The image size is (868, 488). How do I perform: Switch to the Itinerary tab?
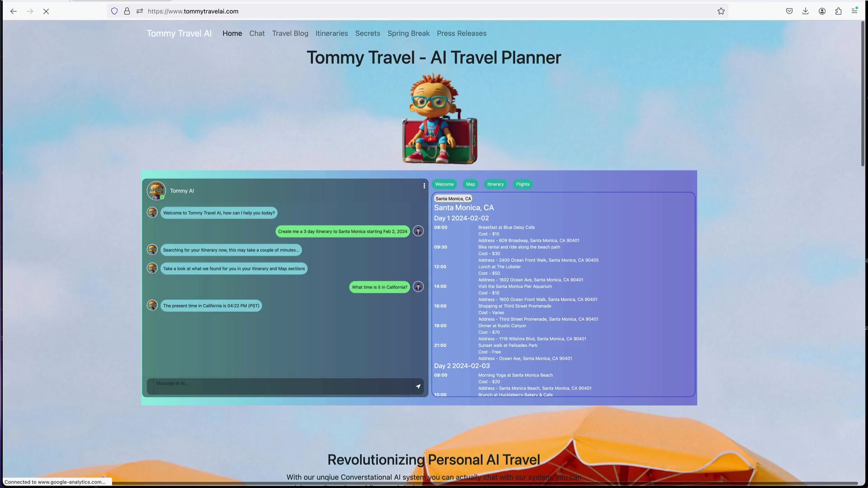495,184
